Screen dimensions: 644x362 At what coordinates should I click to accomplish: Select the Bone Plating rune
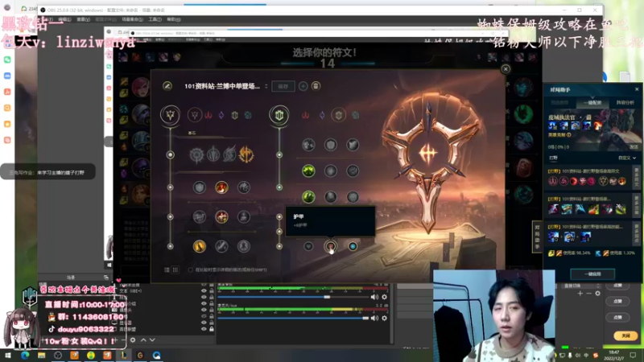click(353, 171)
